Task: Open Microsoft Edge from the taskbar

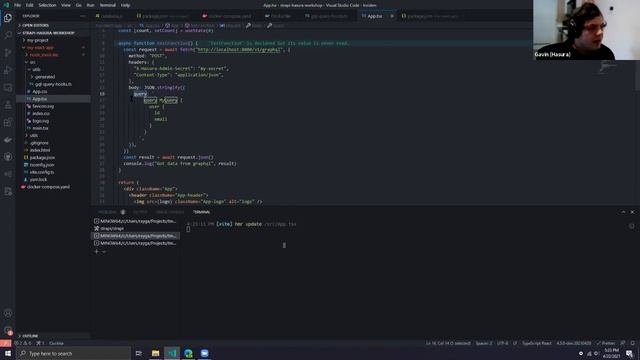Action: 188,353
